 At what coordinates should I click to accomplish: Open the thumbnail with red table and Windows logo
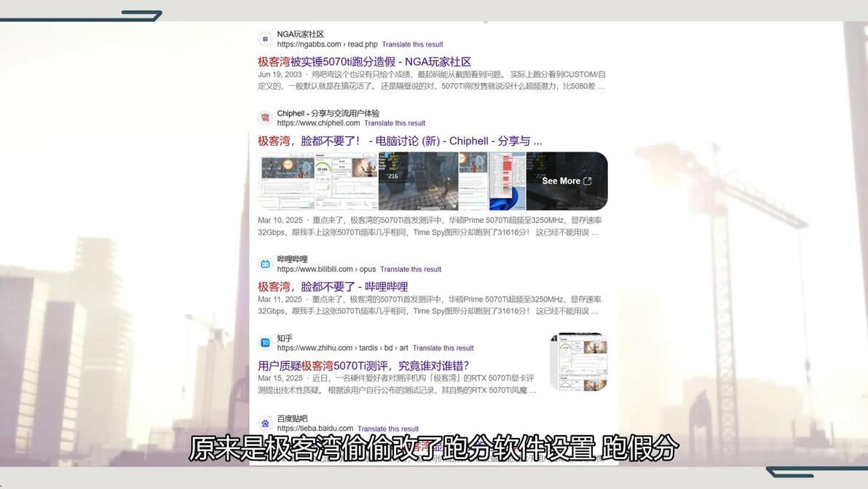pyautogui.click(x=492, y=181)
